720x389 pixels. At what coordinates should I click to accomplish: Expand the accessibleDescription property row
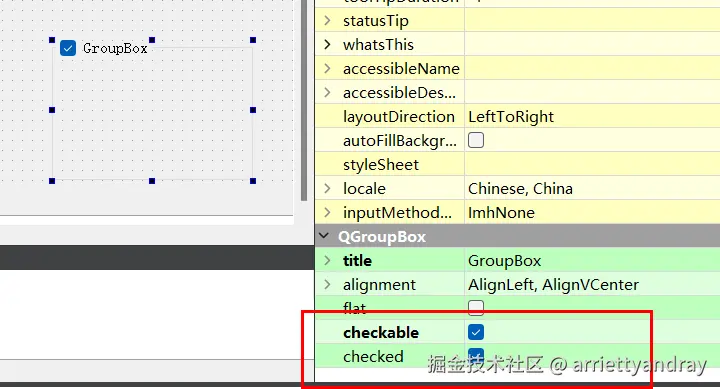click(x=327, y=93)
